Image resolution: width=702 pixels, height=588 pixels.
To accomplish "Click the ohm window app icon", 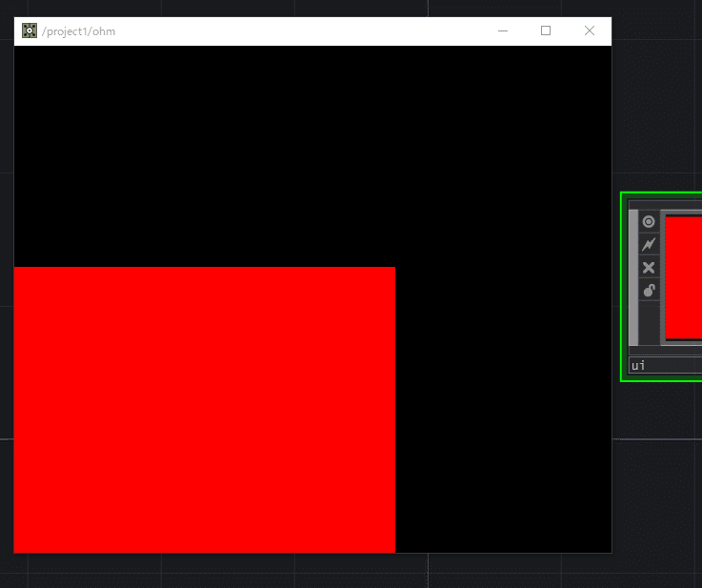I will (x=30, y=30).
